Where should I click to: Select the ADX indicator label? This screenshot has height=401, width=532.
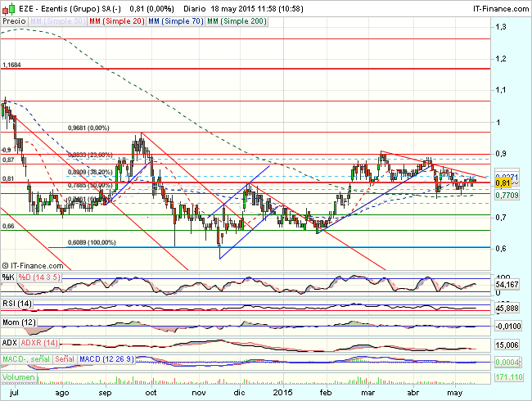(10, 343)
